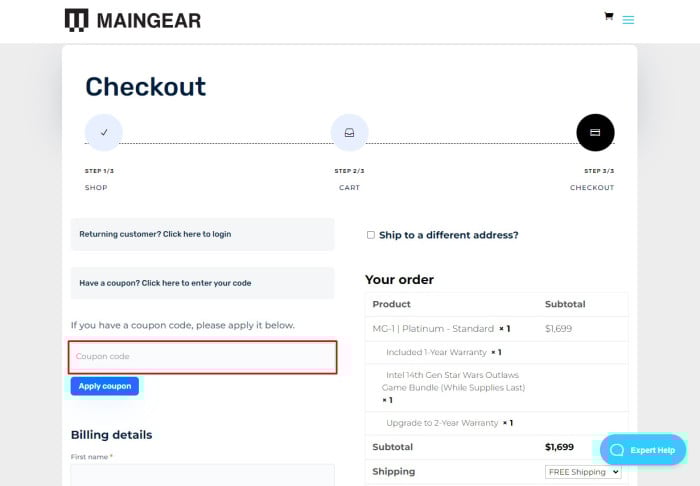Click the MG-1 Platinum Standard product
The image size is (700, 486).
coord(433,328)
